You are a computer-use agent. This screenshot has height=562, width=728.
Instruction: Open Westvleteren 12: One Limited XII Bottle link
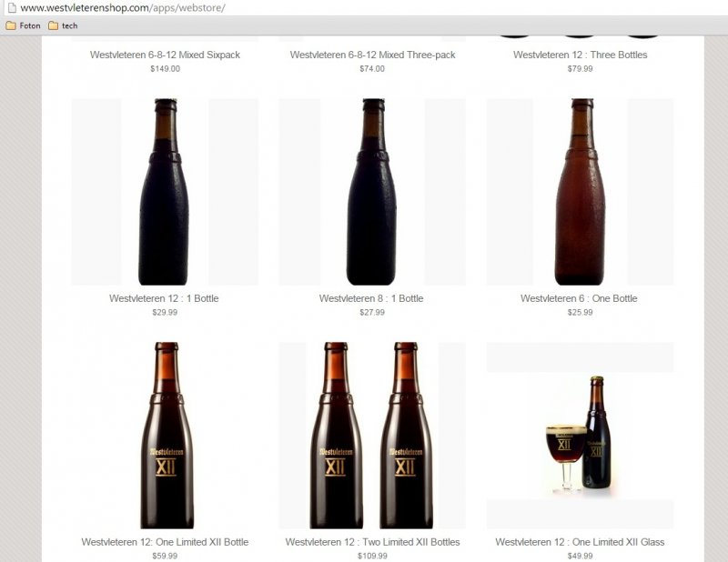coord(165,542)
